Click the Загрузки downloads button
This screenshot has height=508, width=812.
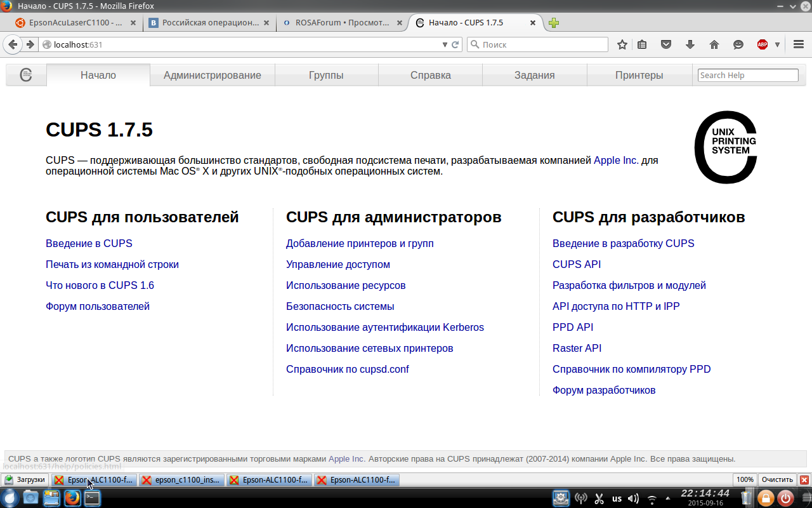coord(25,480)
